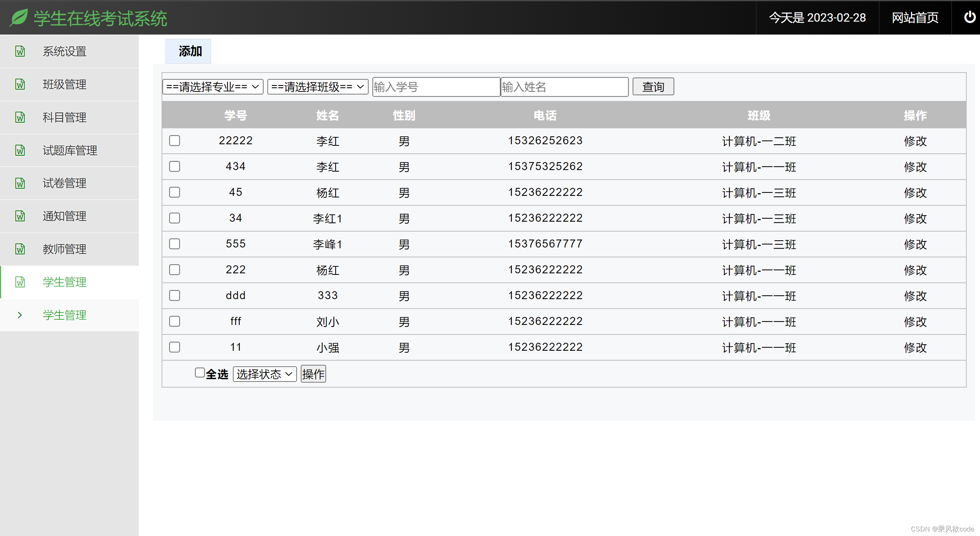Expand the 选择状态 dropdown
This screenshot has height=536, width=980.
pos(264,374)
